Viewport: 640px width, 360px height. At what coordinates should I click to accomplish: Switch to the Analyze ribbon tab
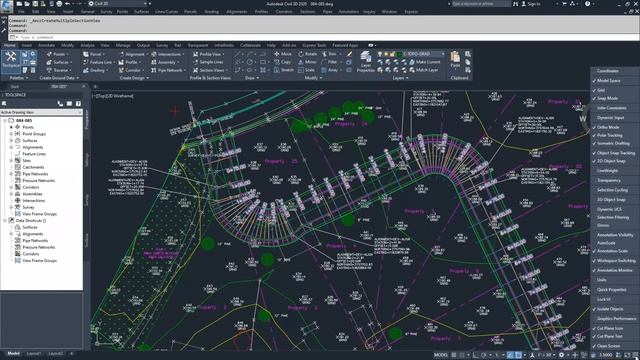coord(87,45)
